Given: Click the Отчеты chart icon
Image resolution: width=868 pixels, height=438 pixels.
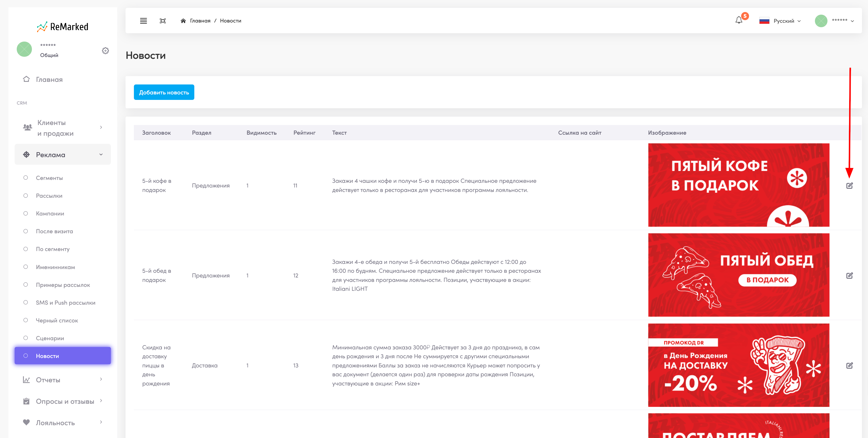Looking at the screenshot, I should (x=26, y=380).
